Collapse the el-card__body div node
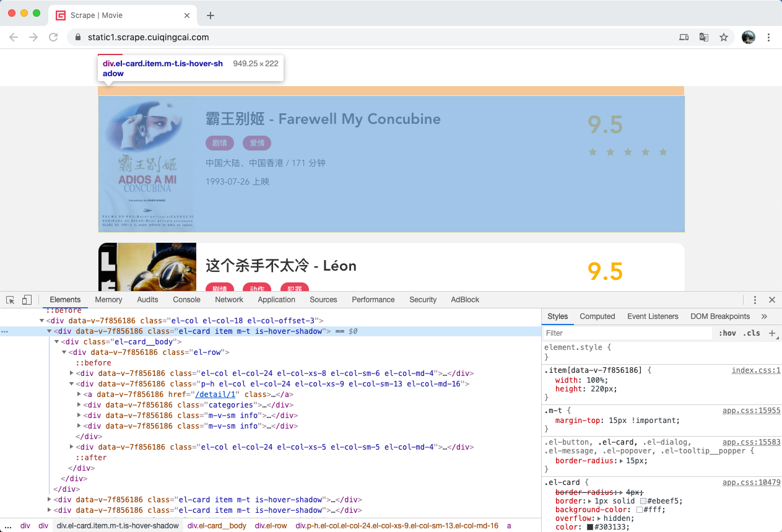Viewport: 782px width, 532px height. point(56,342)
